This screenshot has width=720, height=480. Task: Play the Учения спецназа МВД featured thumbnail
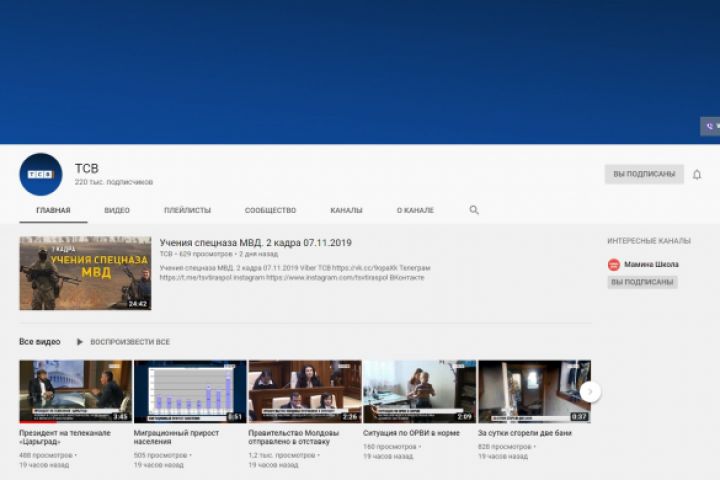(x=85, y=273)
